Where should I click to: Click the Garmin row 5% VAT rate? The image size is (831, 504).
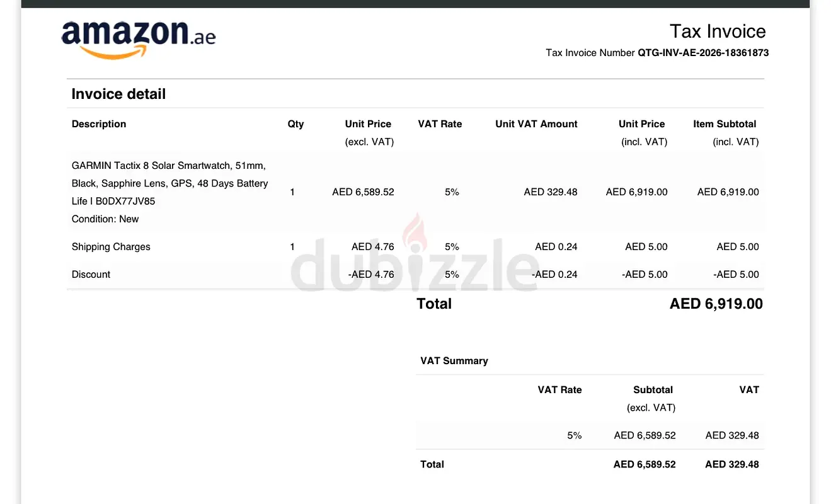(452, 192)
